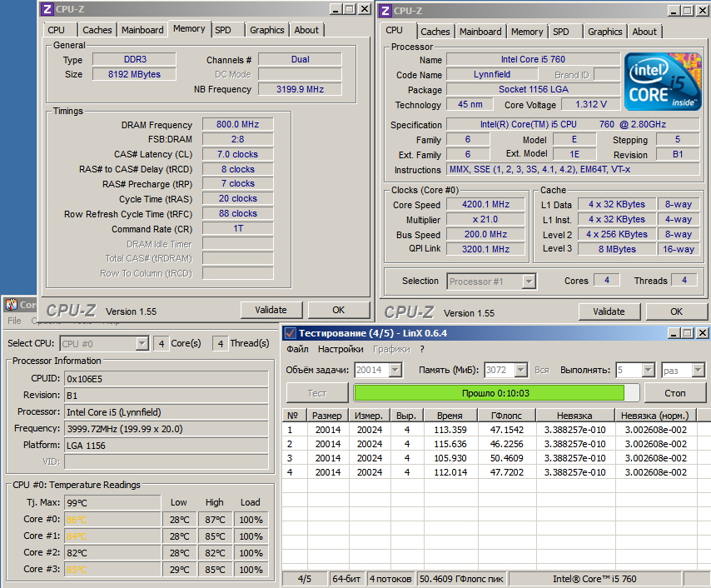Viewport: 711px width, 588px height.
Task: Switch to SPD tab in the memory timings window
Action: coord(223,30)
